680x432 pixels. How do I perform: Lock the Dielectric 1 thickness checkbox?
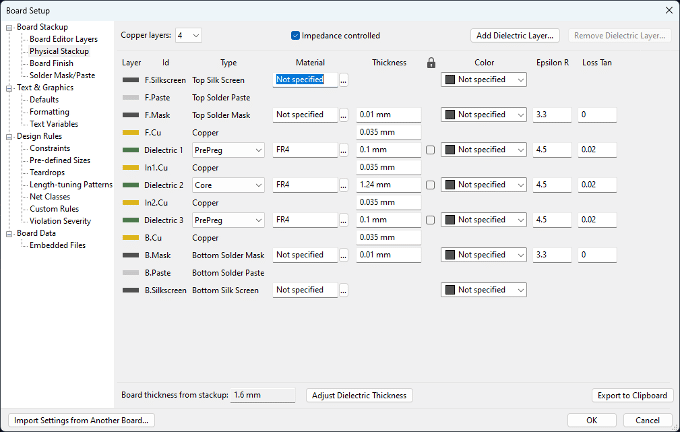(430, 150)
